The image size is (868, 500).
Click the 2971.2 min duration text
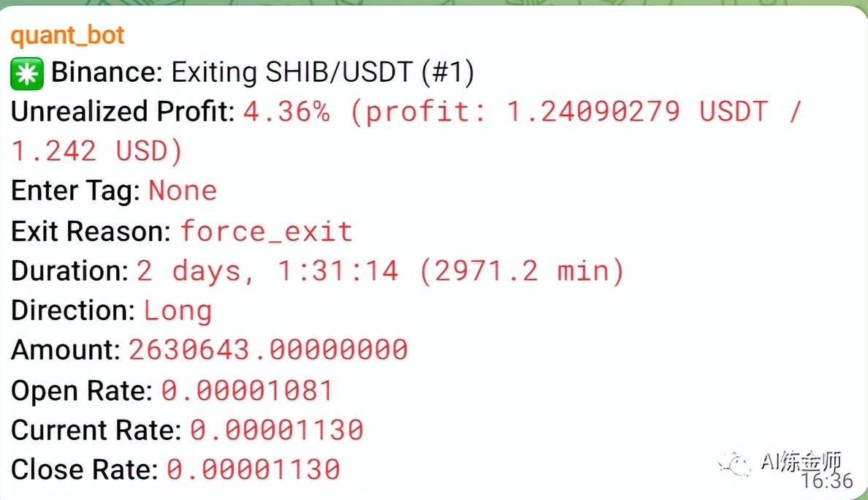click(x=522, y=270)
